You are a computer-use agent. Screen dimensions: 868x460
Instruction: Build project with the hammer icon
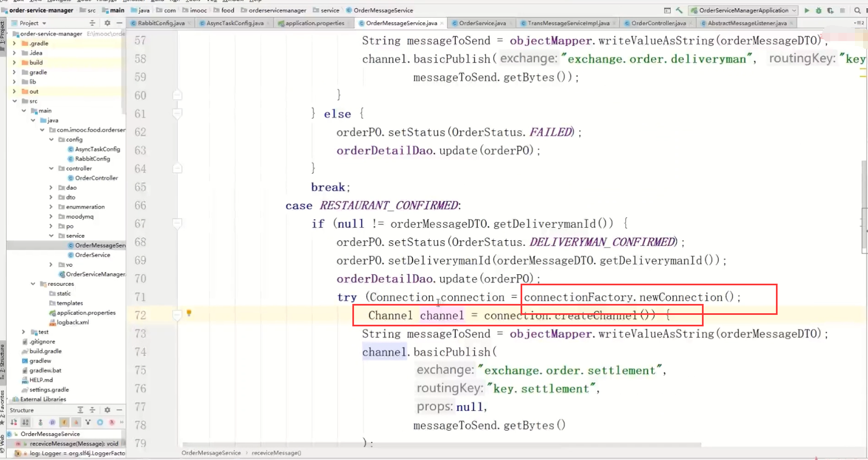tap(679, 10)
